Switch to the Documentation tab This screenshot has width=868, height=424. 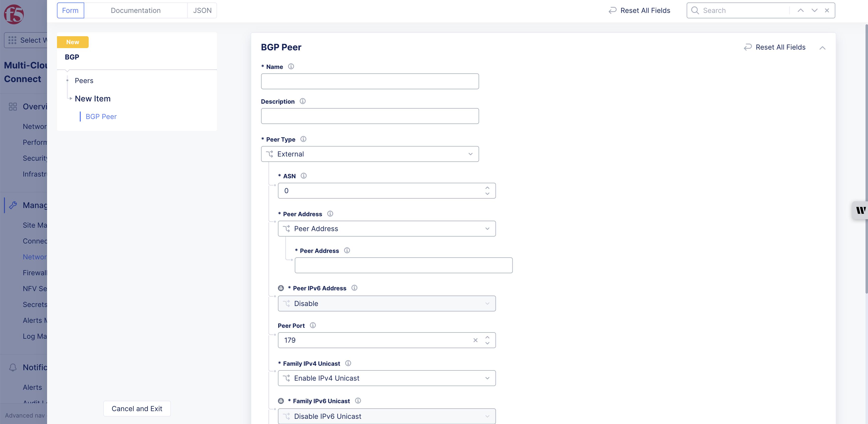136,10
